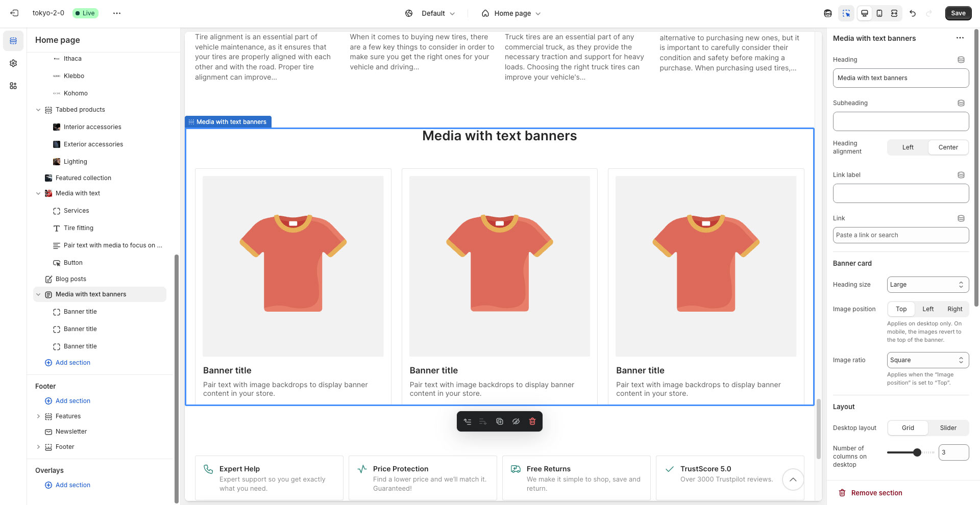Viewport: 980px width, 505px height.
Task: Collapse the Media with text banners tree item
Action: pos(38,294)
